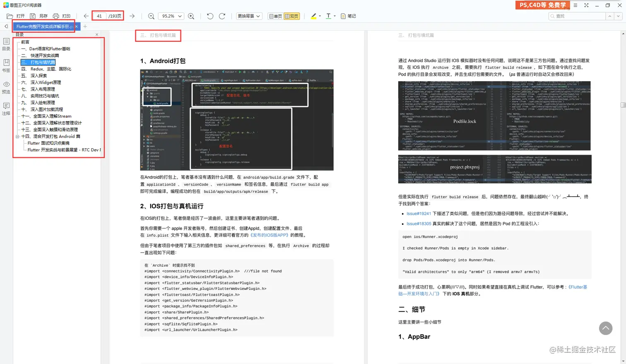Open a new tab with plus
Viewport: 626px width, 364px height.
(x=85, y=27)
